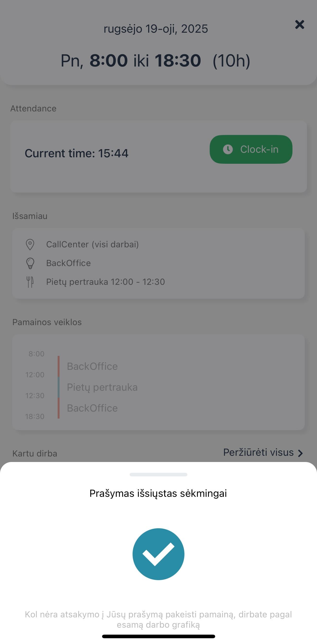The height and width of the screenshot is (644, 317).
Task: Tap the lightbulb icon beside BackOffice
Action: click(30, 263)
